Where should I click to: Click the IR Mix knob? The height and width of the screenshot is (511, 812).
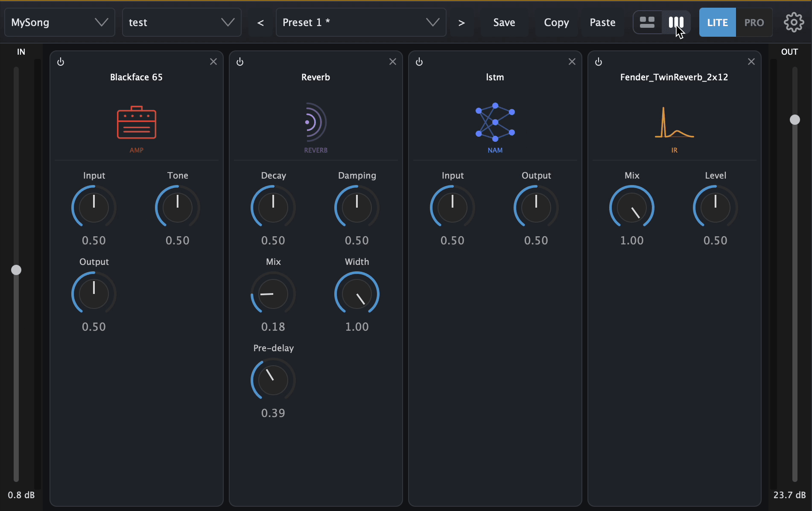632,207
